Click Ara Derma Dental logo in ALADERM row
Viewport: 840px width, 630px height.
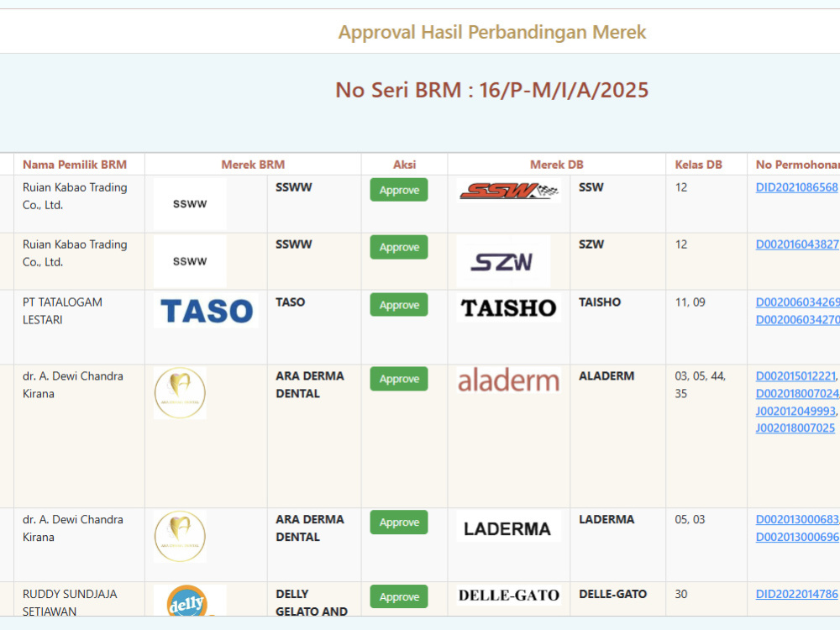coord(180,392)
